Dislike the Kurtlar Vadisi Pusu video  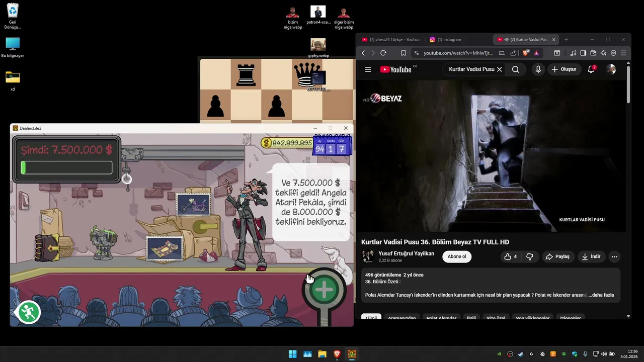coord(530,256)
